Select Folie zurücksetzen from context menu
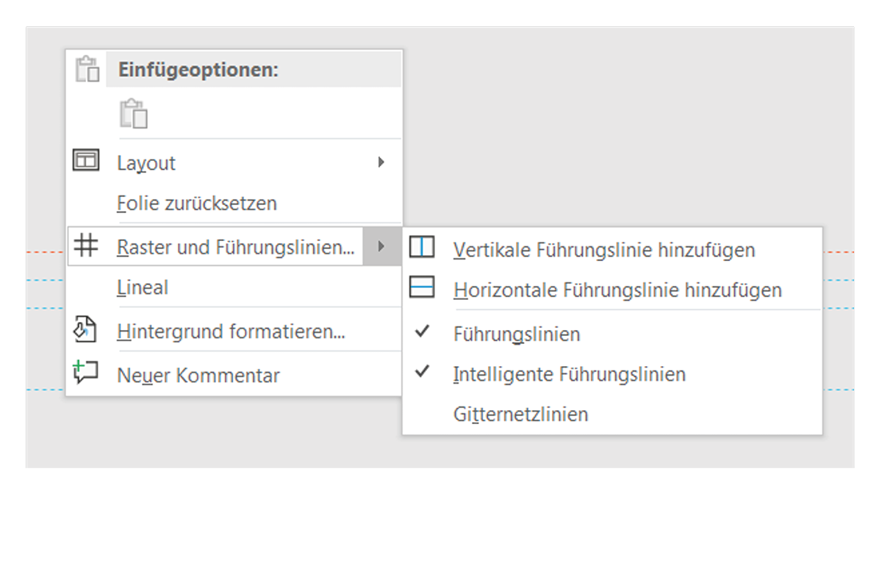882x588 pixels. [197, 203]
